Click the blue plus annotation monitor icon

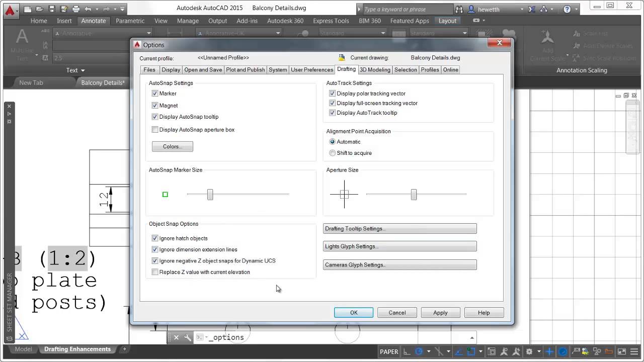click(549, 351)
